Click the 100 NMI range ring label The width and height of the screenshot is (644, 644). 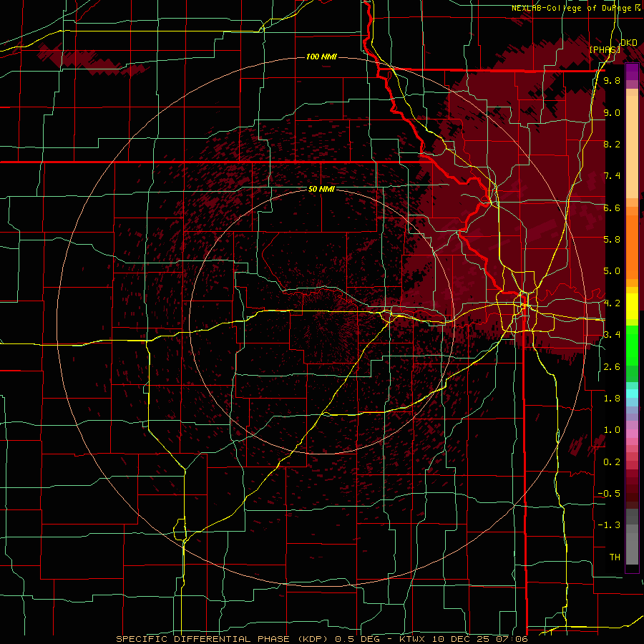[321, 57]
